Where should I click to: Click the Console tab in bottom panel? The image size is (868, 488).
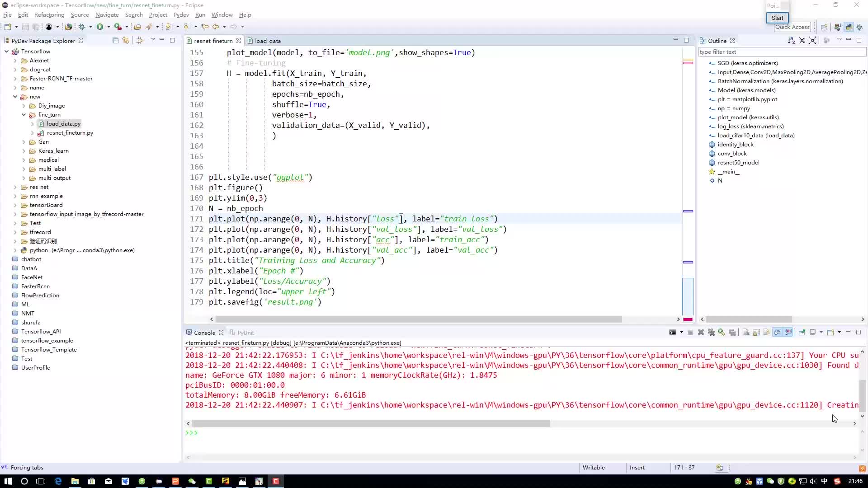click(x=204, y=333)
